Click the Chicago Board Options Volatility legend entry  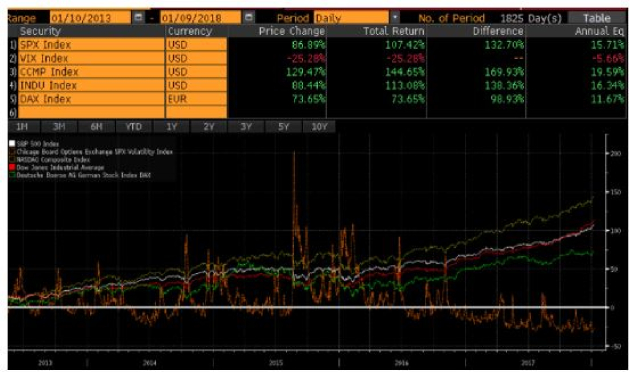click(94, 152)
